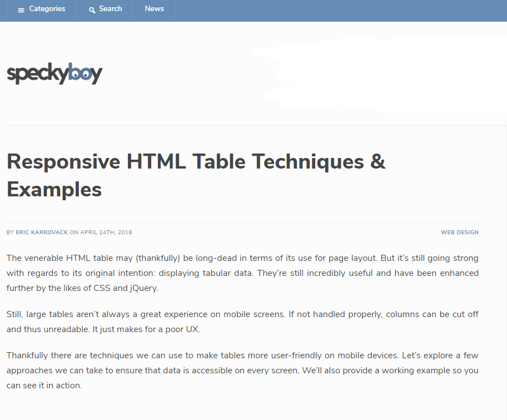Click the date 'April 24th, 2018'
Screen dimensions: 507x420
pos(106,233)
